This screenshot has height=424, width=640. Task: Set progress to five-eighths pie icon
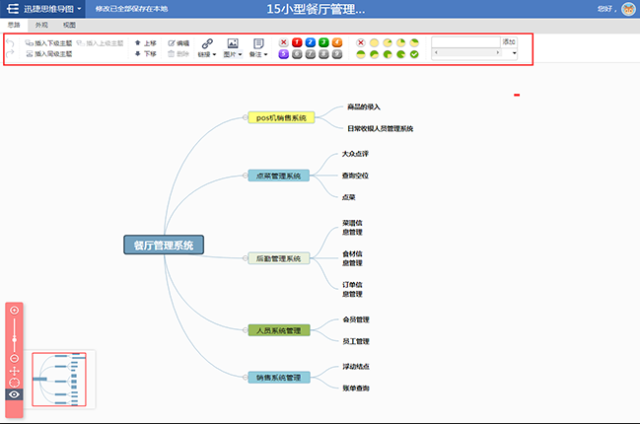tap(374, 54)
